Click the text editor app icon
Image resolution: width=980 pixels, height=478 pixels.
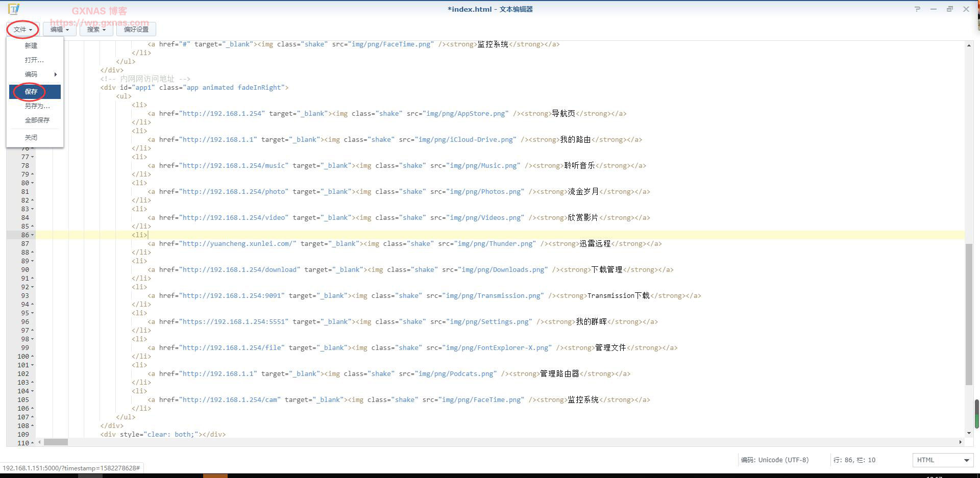pos(14,9)
